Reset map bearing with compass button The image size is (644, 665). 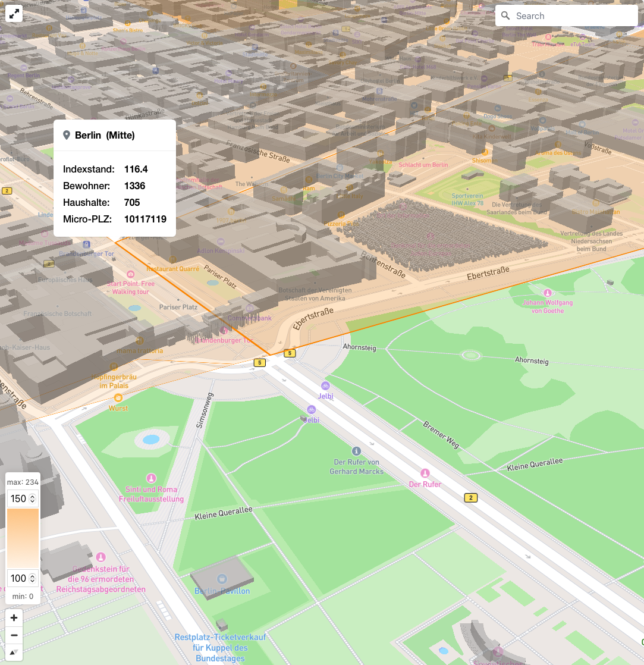coord(14,653)
